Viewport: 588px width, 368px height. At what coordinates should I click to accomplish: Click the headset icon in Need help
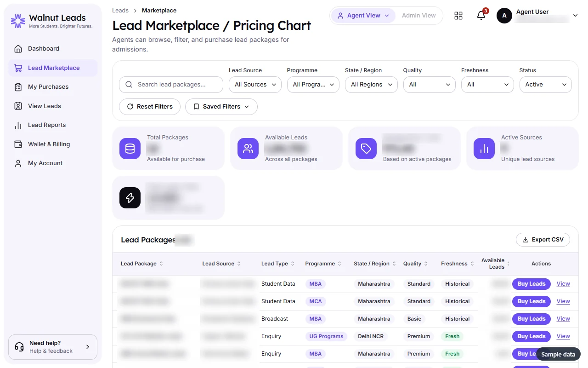click(19, 347)
